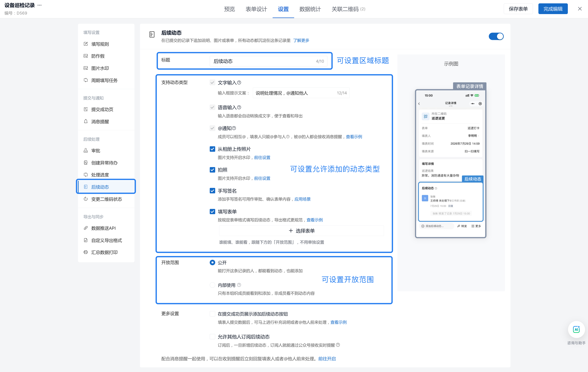Open 审批 settings
This screenshot has width=588, height=372.
[x=106, y=150]
